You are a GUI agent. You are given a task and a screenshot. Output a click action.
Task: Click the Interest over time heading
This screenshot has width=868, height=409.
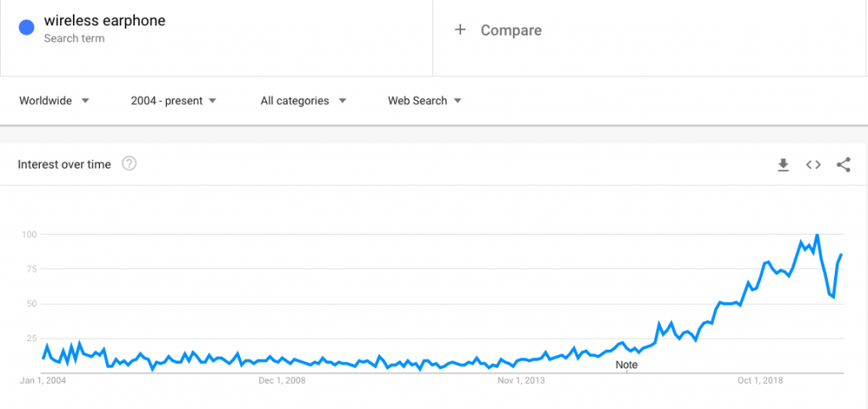[64, 164]
